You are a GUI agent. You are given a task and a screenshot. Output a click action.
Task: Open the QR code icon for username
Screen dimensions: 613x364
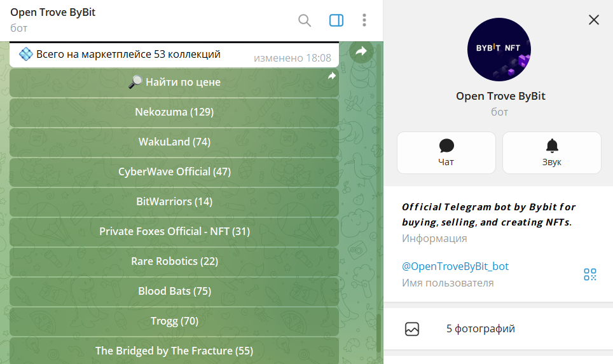click(x=589, y=274)
